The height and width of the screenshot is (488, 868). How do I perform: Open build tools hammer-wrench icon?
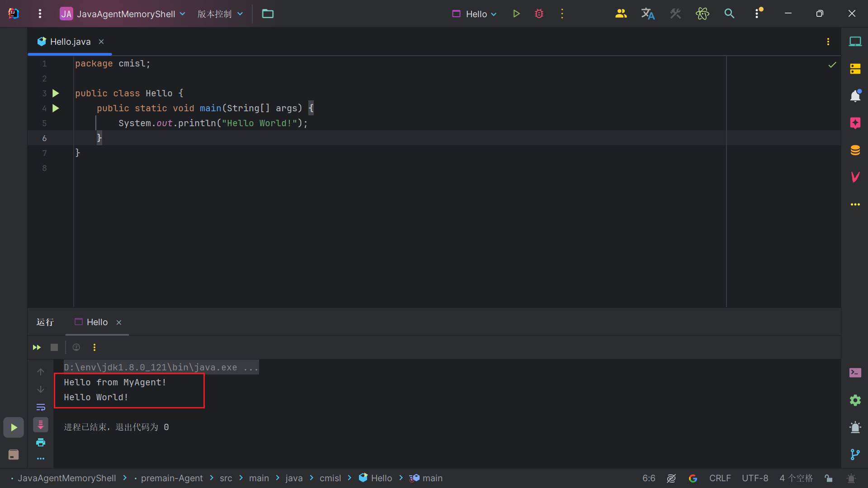[x=675, y=14]
